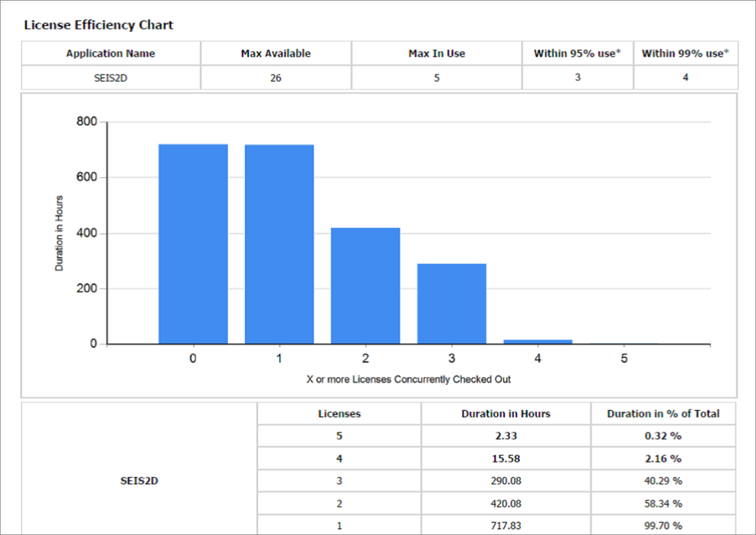Image resolution: width=756 pixels, height=535 pixels.
Task: Click the Duration in Hours column header
Action: pos(506,414)
